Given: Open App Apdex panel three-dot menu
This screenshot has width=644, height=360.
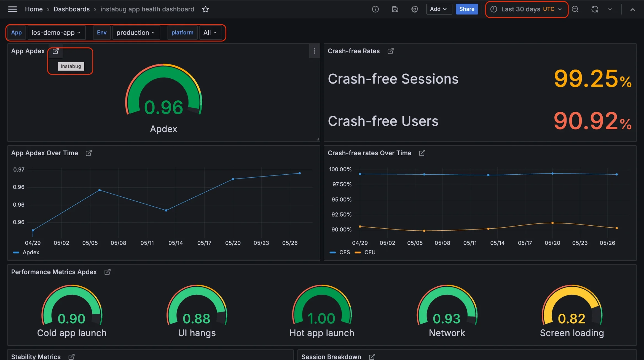Looking at the screenshot, I should point(314,51).
